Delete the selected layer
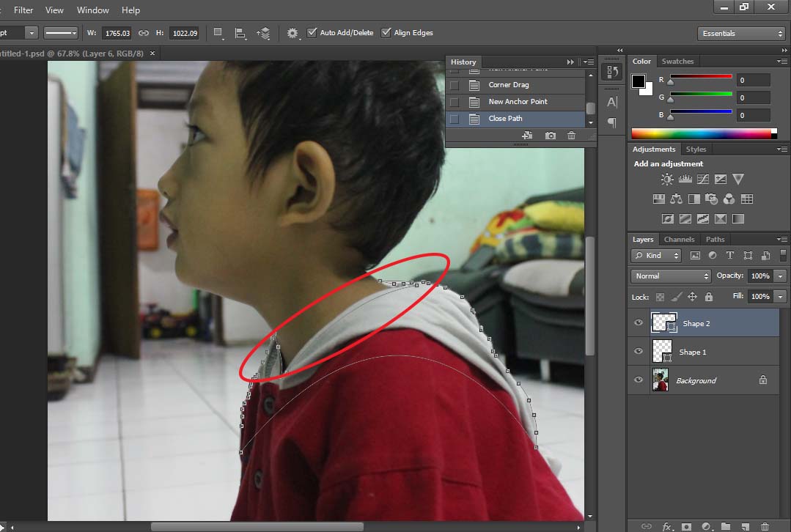The width and height of the screenshot is (791, 532). click(766, 526)
